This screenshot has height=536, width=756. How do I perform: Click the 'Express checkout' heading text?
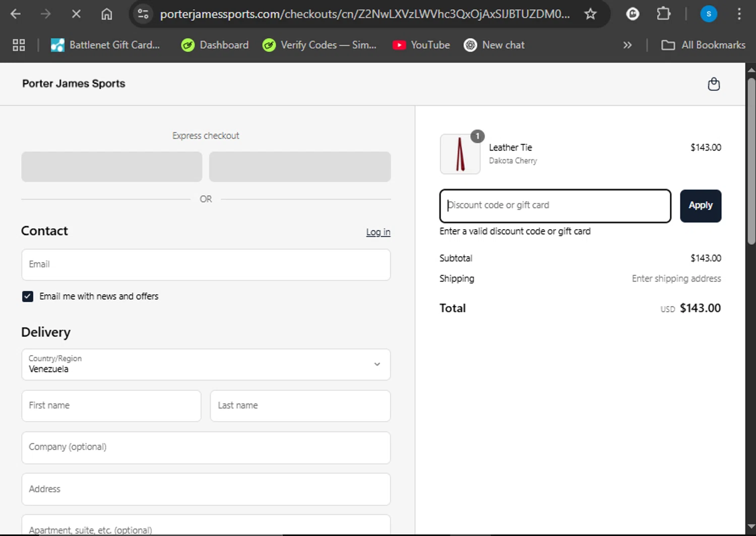coord(206,136)
